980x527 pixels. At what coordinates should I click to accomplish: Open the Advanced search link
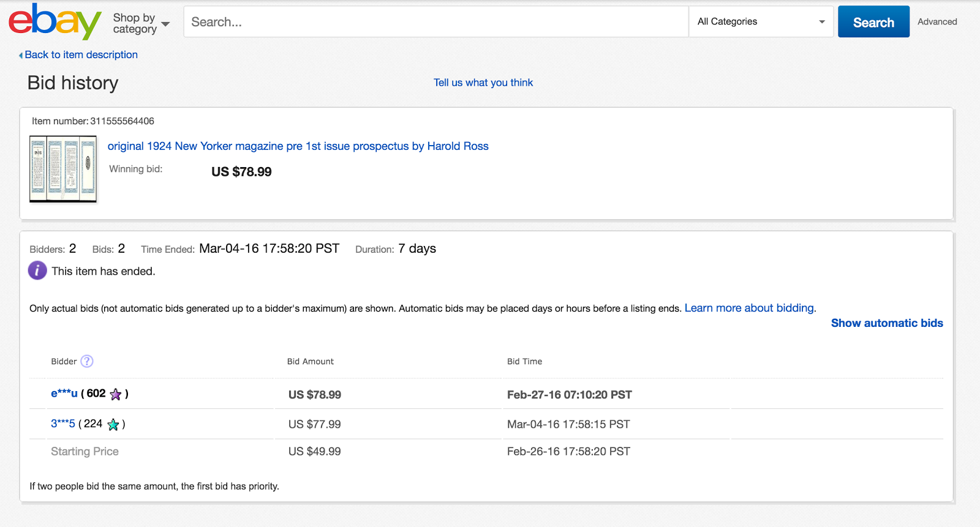(x=937, y=21)
